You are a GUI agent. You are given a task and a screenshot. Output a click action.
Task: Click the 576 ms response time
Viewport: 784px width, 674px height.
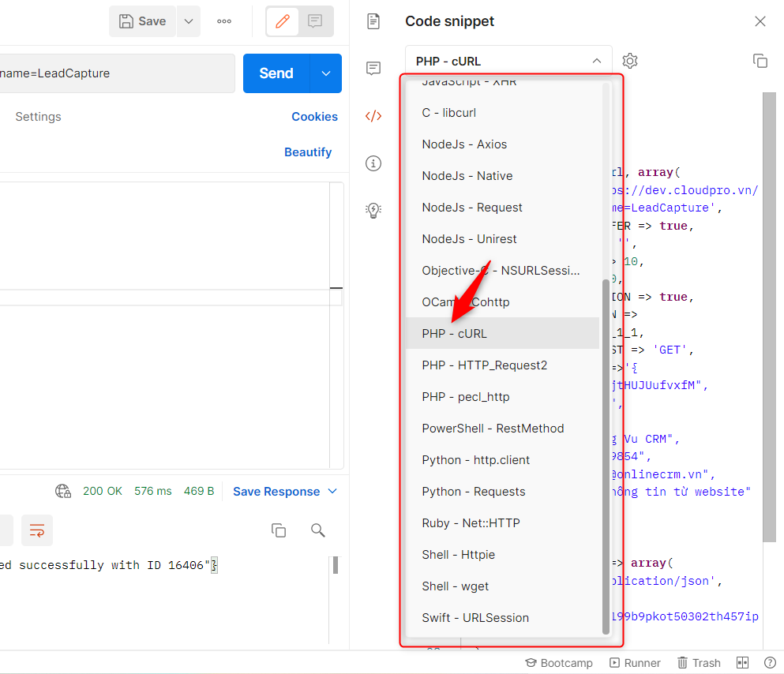(x=153, y=491)
